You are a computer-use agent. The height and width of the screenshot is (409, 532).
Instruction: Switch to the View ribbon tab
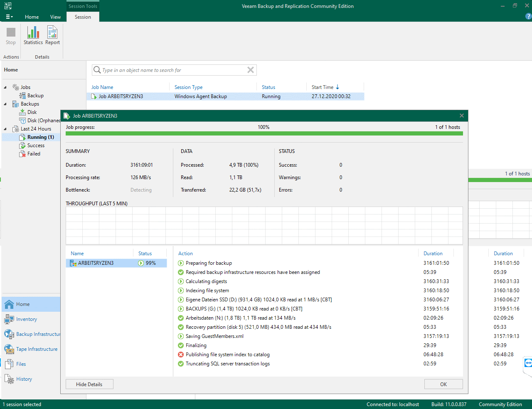point(55,17)
